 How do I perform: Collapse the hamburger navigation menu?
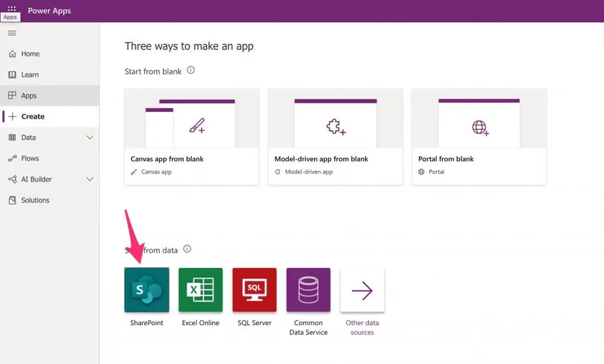(12, 33)
